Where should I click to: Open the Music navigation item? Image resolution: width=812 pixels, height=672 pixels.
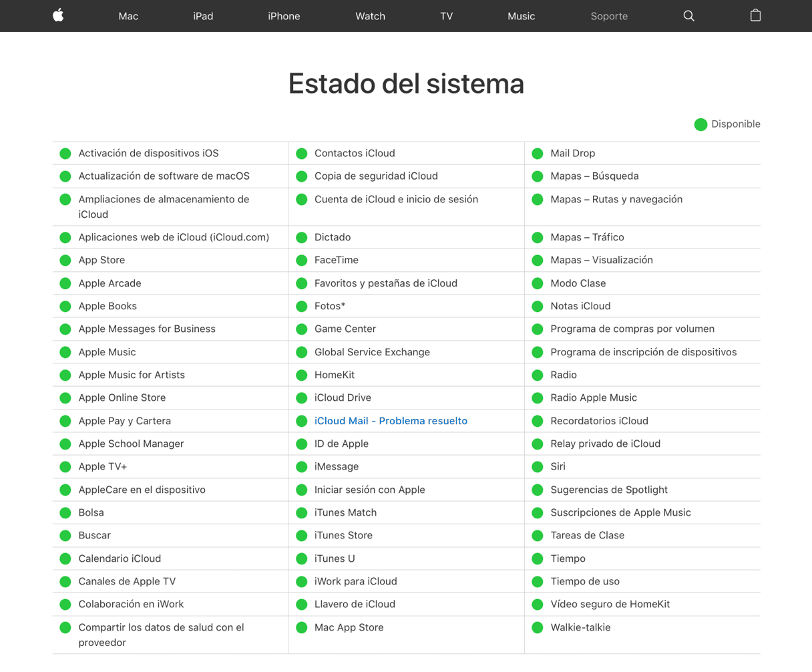pos(521,16)
